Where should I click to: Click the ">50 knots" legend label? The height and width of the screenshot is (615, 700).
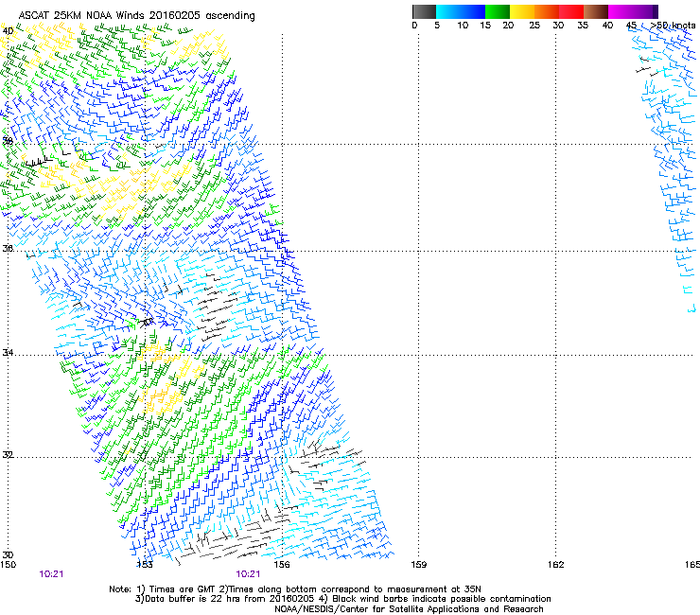click(x=673, y=26)
